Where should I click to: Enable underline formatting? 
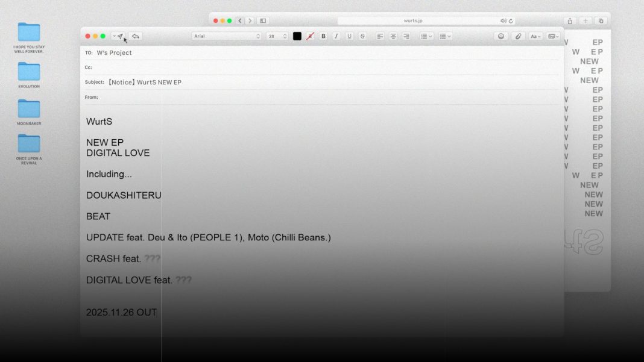(x=349, y=36)
